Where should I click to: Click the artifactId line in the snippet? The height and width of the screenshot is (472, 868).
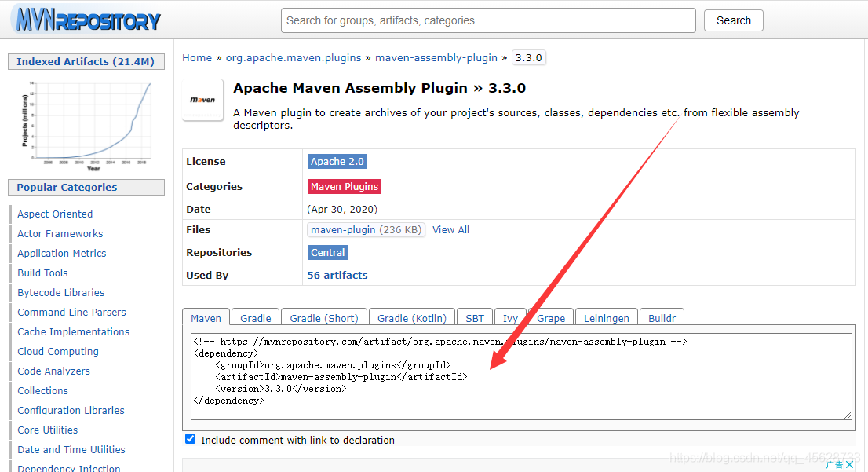341,377
